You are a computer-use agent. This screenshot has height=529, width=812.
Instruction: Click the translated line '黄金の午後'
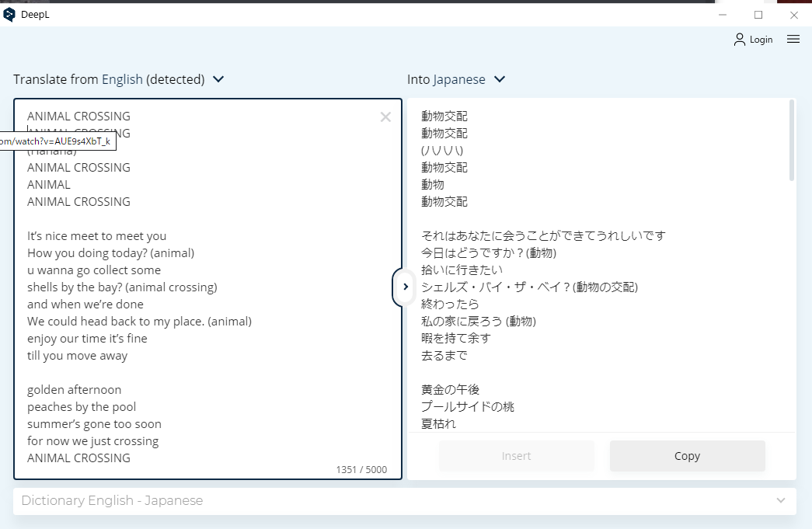(450, 390)
